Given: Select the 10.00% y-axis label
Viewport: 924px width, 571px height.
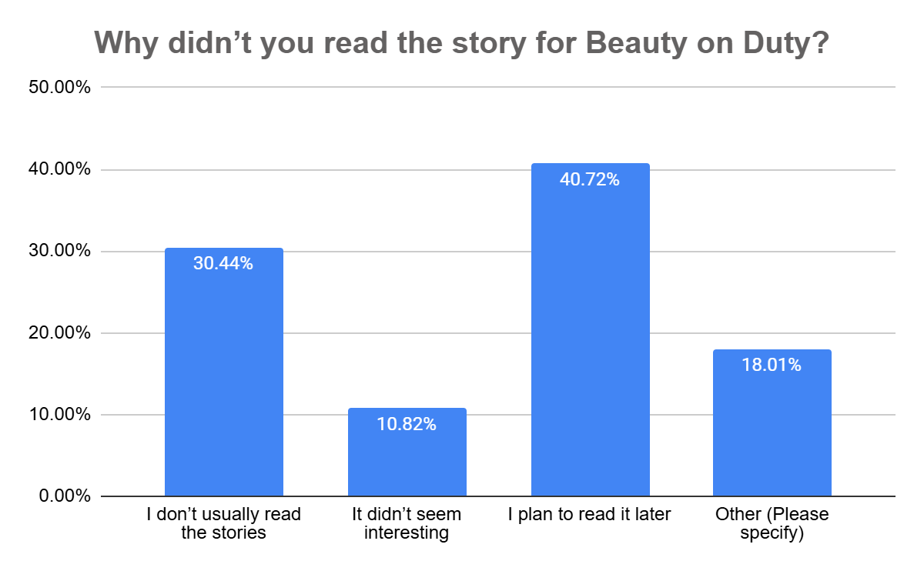Looking at the screenshot, I should pos(60,415).
